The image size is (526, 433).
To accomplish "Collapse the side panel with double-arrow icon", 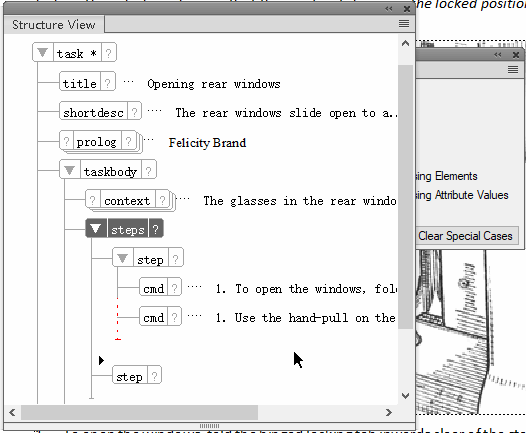I will click(498, 54).
